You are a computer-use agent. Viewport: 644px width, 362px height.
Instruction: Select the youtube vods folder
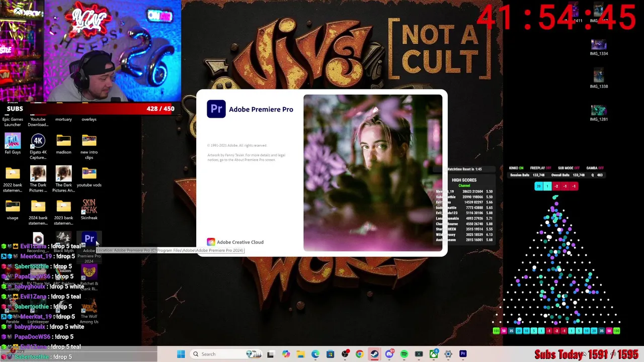click(x=89, y=176)
